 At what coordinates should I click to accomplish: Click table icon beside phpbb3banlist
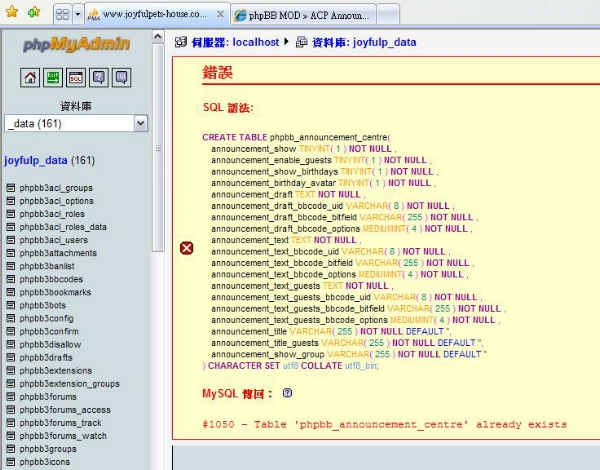[x=11, y=266]
